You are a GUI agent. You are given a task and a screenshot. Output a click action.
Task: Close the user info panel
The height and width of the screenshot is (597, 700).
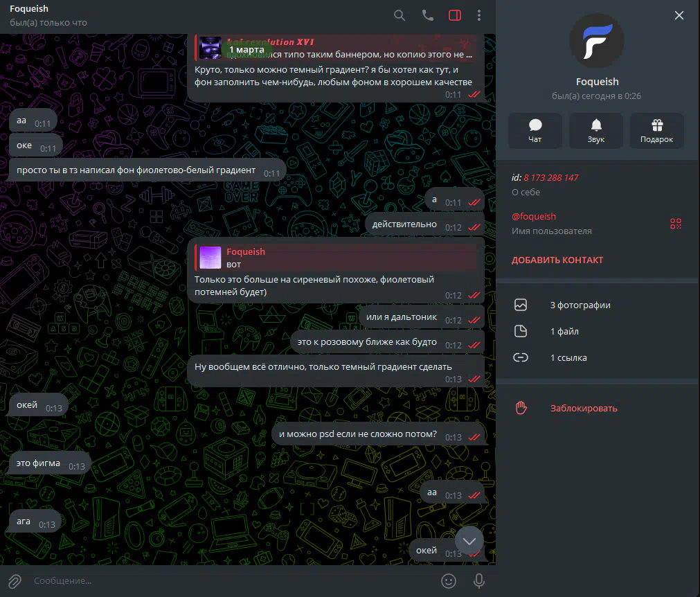click(679, 15)
